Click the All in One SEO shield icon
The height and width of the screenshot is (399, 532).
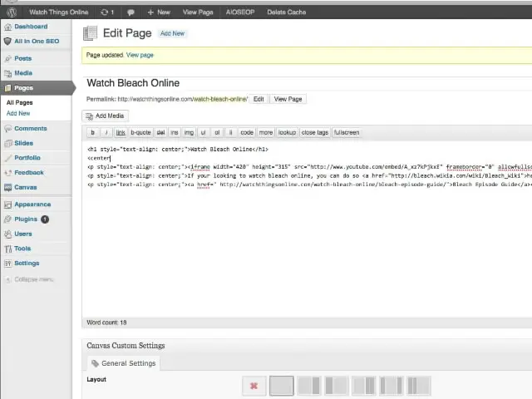[x=7, y=42]
